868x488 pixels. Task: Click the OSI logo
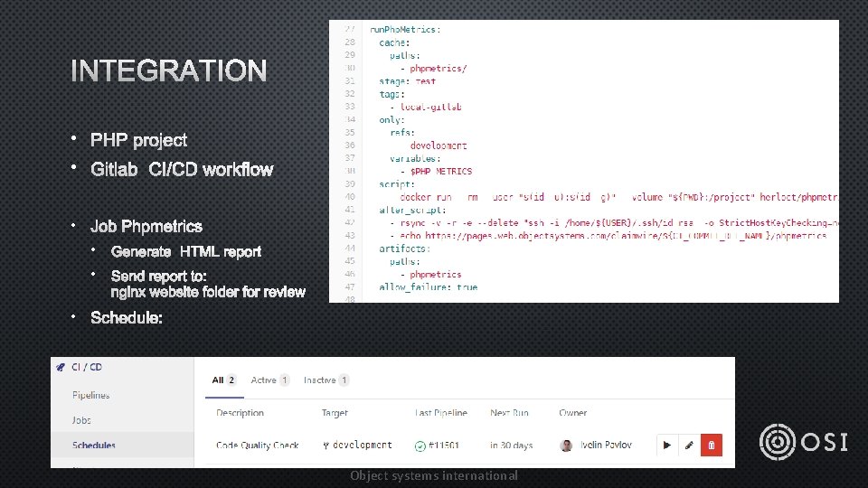pyautogui.click(x=804, y=442)
